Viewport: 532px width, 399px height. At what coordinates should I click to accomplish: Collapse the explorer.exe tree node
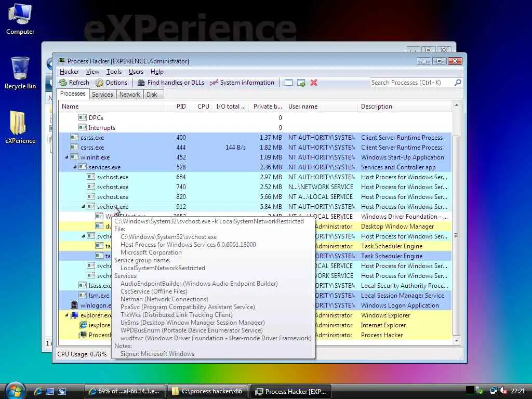coord(66,315)
